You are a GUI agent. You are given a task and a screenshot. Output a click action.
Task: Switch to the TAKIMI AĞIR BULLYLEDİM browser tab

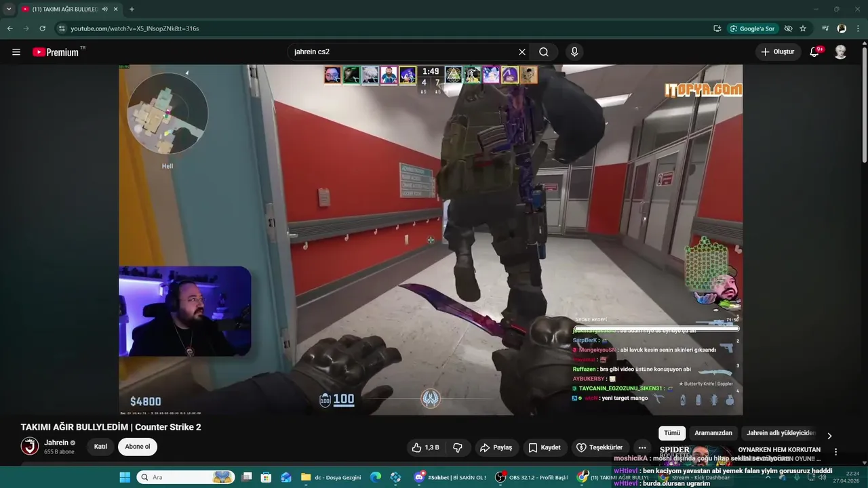click(x=64, y=9)
